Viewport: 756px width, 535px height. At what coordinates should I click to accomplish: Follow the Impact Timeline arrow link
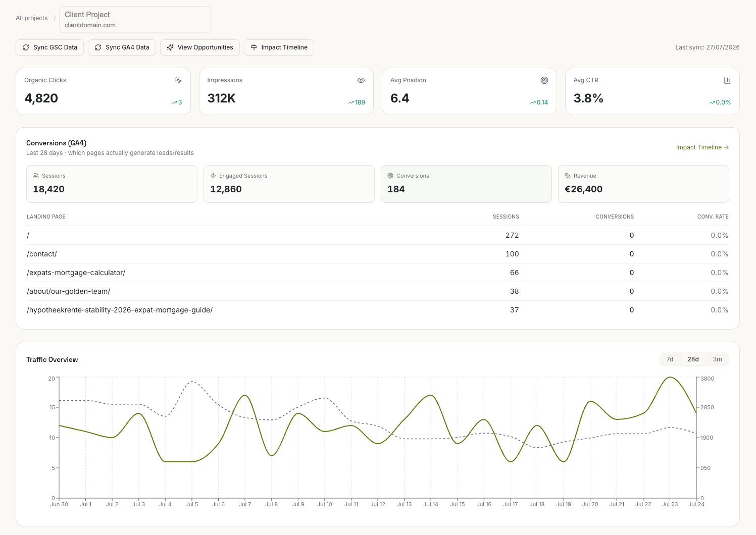(x=702, y=147)
